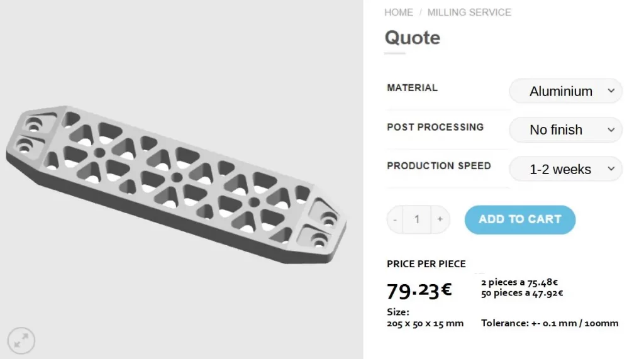The image size is (644, 359).
Task: Click the 3D model preview of the part
Action: coord(176,182)
